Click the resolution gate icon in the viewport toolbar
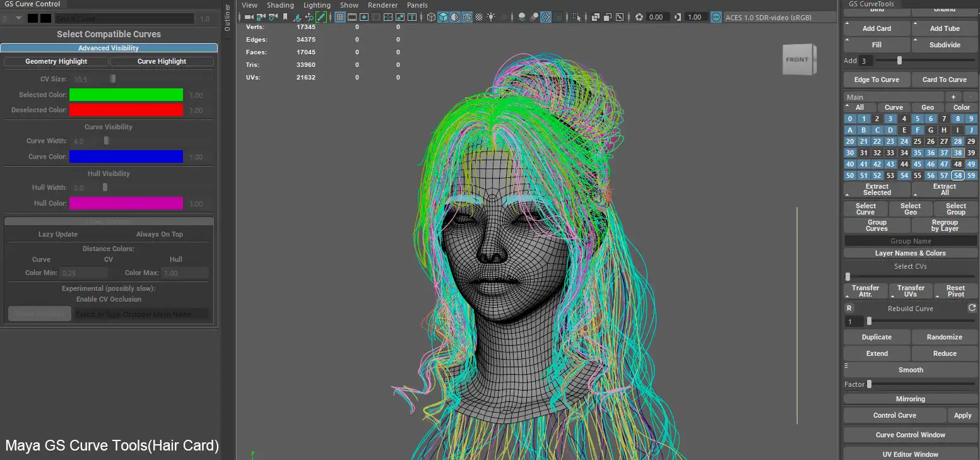The image size is (980, 460). point(364,17)
